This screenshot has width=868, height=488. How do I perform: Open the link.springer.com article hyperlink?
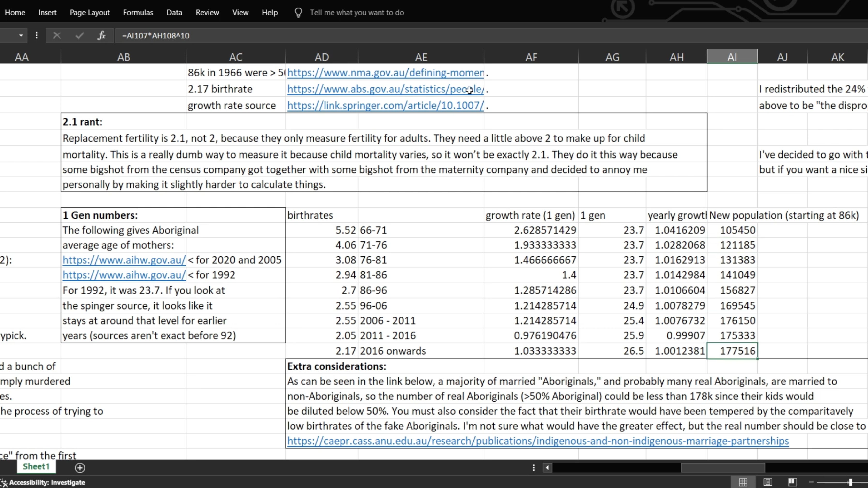coord(386,105)
